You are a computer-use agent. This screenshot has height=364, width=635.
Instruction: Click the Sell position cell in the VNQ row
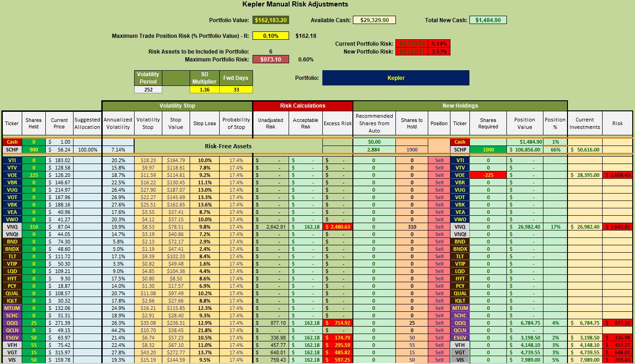(439, 227)
